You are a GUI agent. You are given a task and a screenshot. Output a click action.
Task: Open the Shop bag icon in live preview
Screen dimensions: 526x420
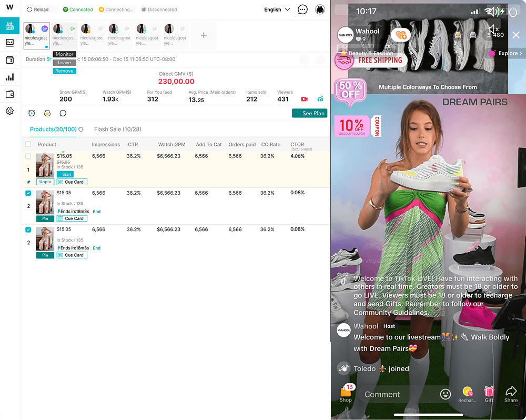pos(346,393)
